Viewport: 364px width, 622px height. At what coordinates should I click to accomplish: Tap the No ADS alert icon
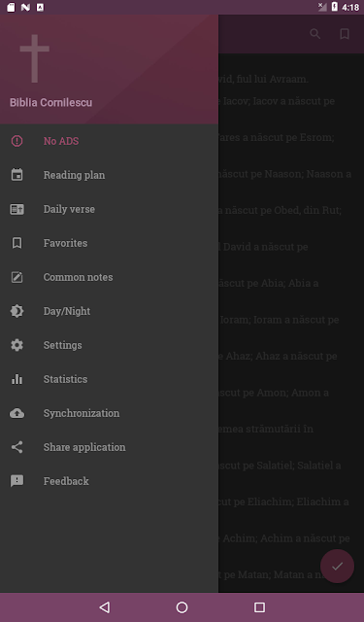[17, 141]
